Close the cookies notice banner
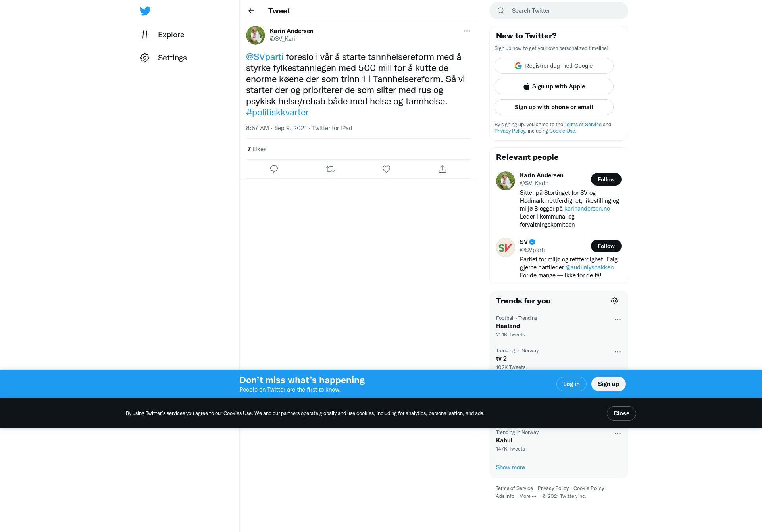 pyautogui.click(x=622, y=413)
